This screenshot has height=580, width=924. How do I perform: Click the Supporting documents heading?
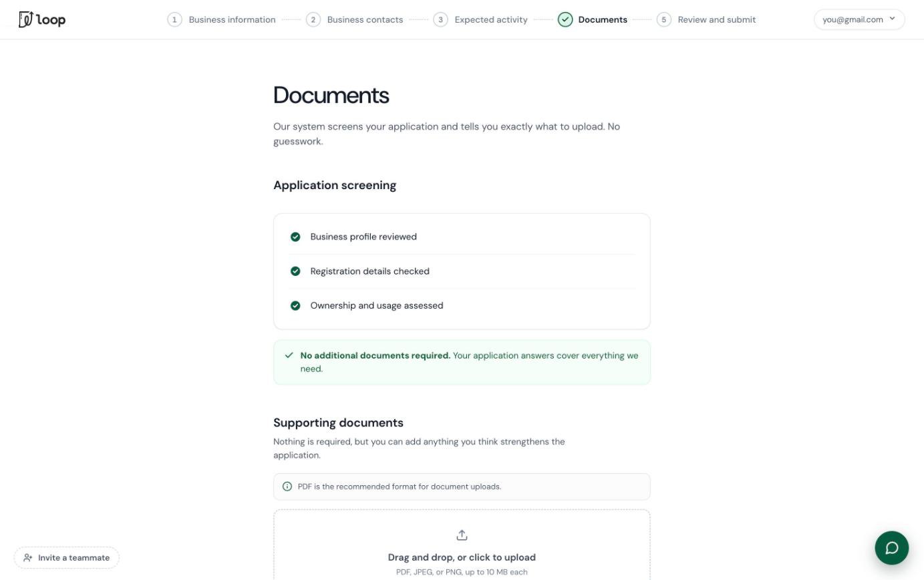point(338,422)
